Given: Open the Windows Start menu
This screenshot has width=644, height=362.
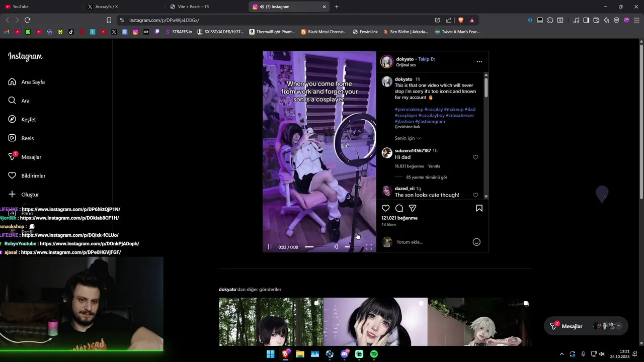Looking at the screenshot, I should 270,354.
